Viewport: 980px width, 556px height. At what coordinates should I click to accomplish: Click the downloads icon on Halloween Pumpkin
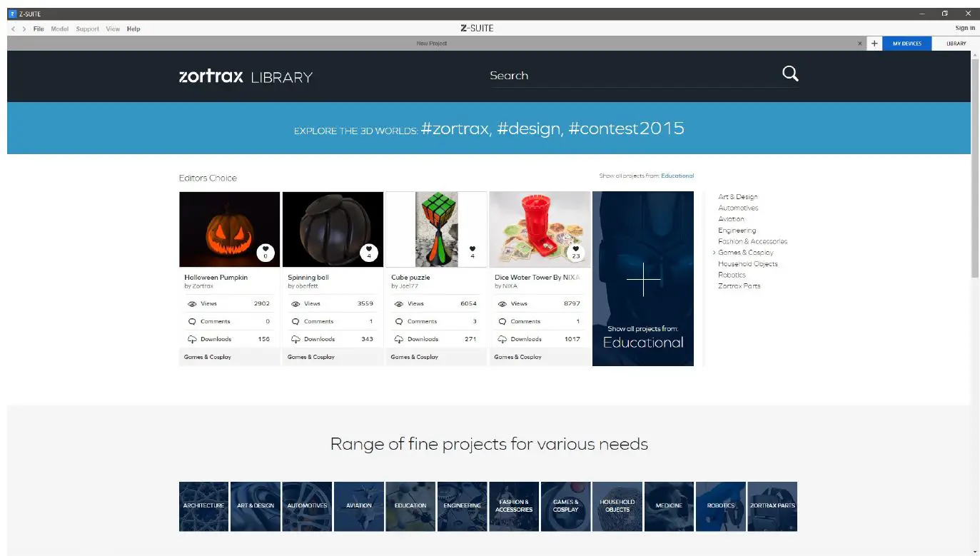coord(192,339)
